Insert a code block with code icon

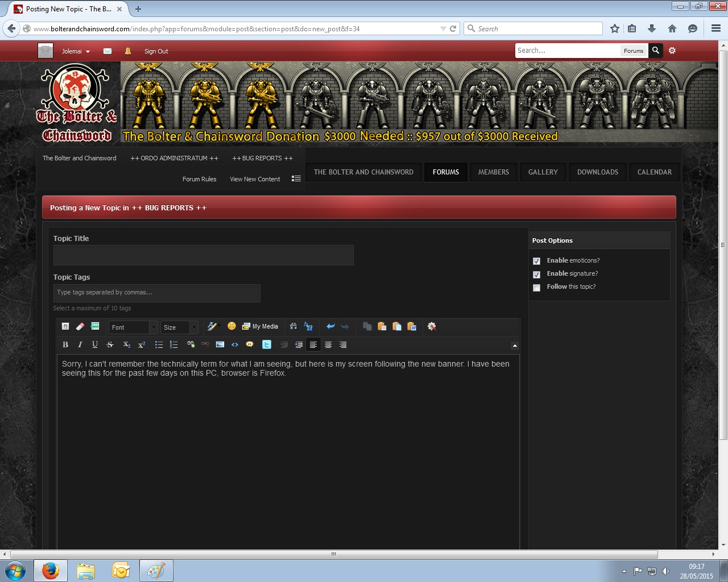click(x=235, y=344)
